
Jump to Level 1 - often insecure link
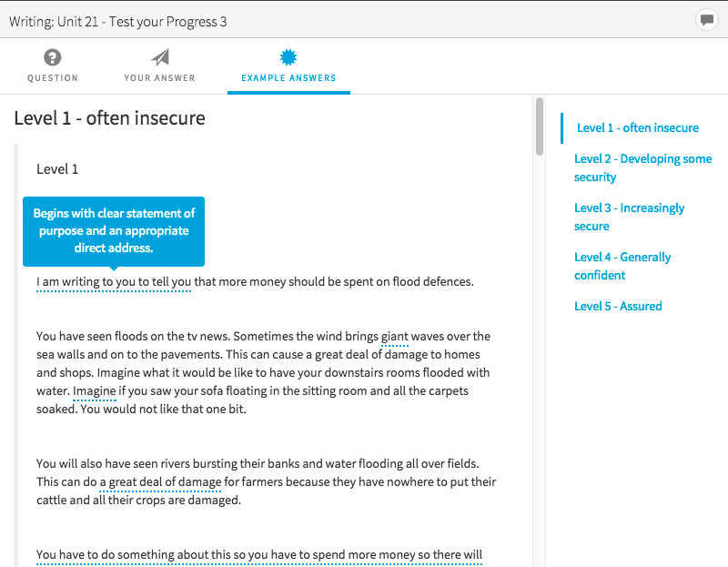point(638,127)
